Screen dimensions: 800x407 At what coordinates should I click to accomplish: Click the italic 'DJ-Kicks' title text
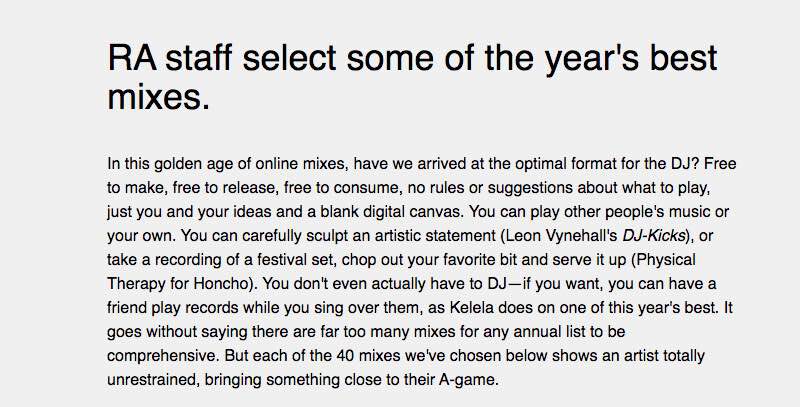653,236
